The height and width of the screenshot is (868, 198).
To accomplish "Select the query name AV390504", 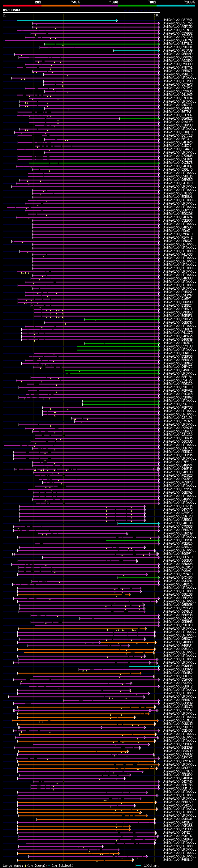I will (11, 10).
